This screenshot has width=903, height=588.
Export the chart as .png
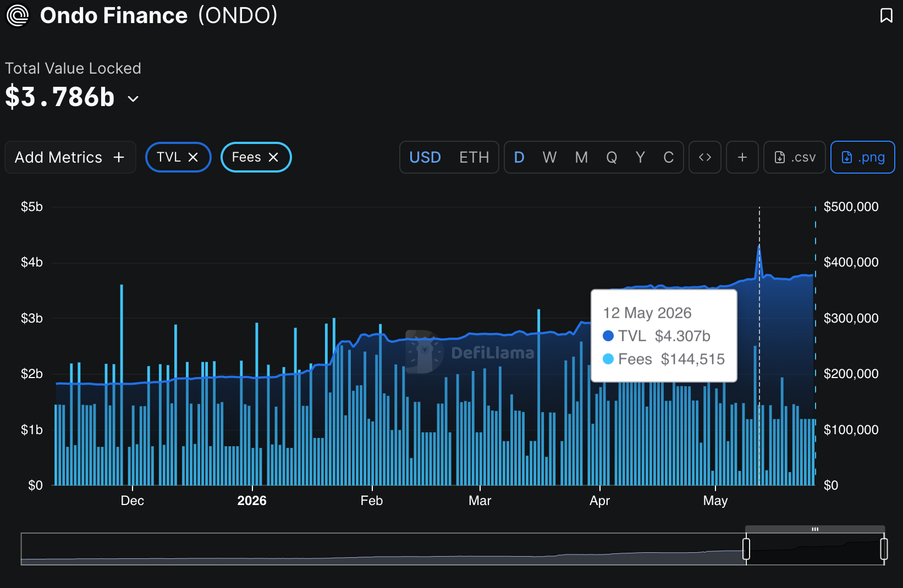coord(863,158)
